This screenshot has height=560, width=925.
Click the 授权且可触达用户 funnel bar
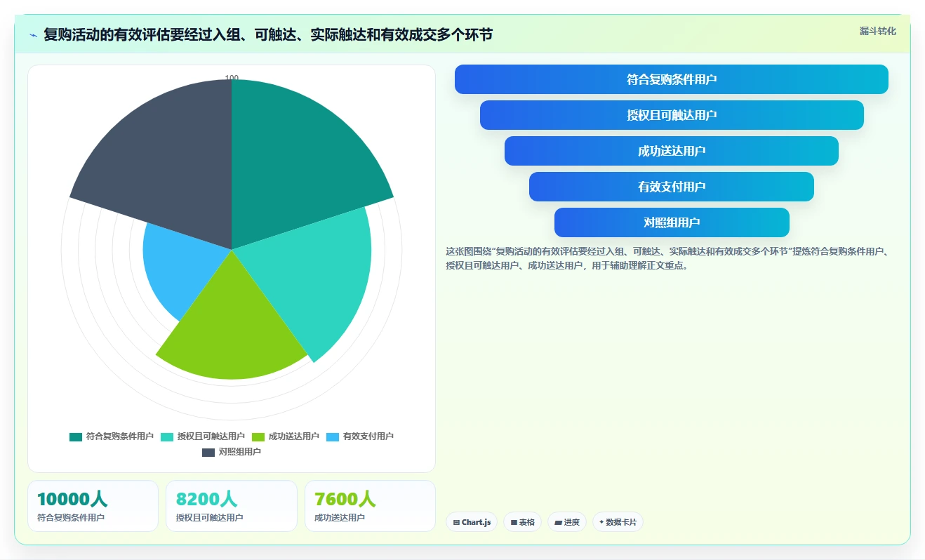pyautogui.click(x=672, y=115)
